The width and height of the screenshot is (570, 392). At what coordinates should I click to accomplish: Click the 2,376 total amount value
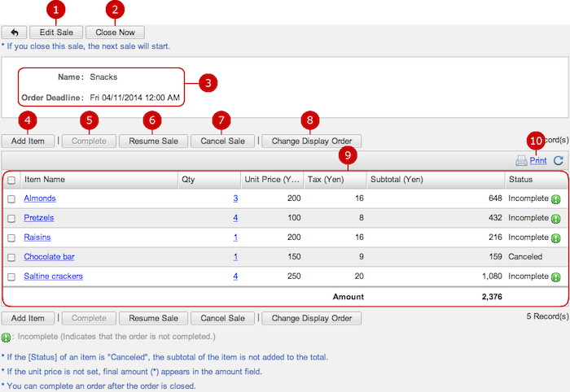tap(492, 297)
